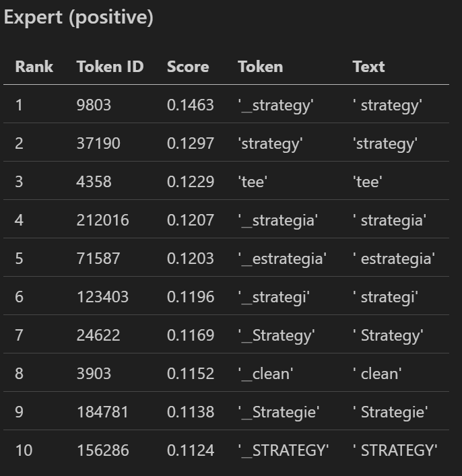Click token ID 184781 cell
462x476 pixels.
pos(102,412)
